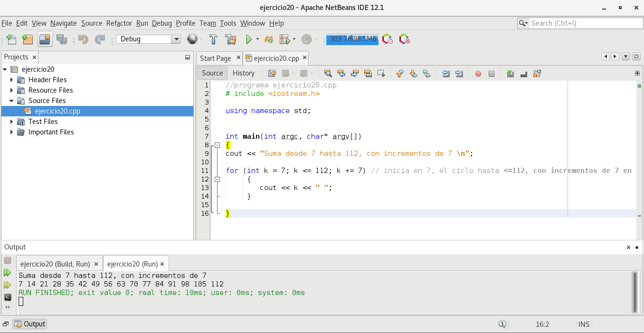The height and width of the screenshot is (333, 644).
Task: Toggle search highlighting with magnifier icon
Action: [328, 74]
